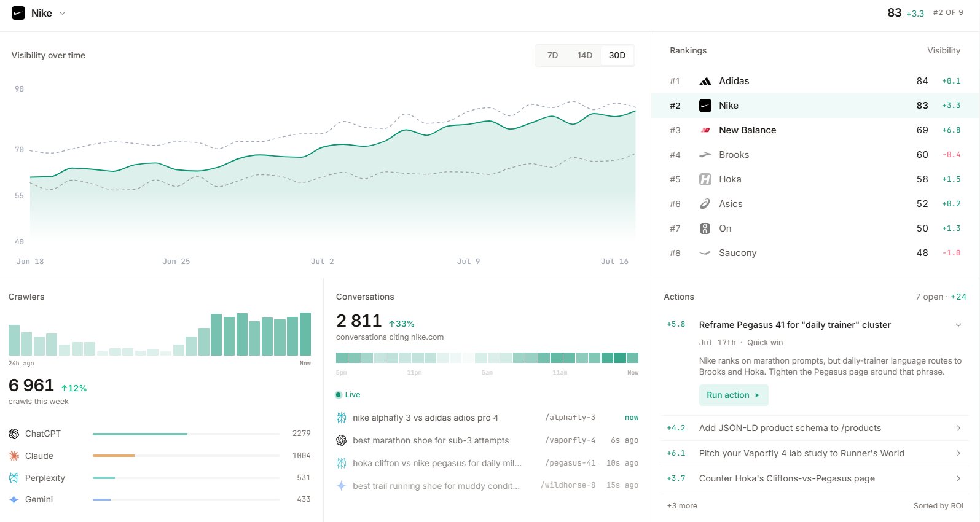This screenshot has width=980, height=522.
Task: Open best marathon shoe for sub-3 conversation
Action: click(487, 440)
